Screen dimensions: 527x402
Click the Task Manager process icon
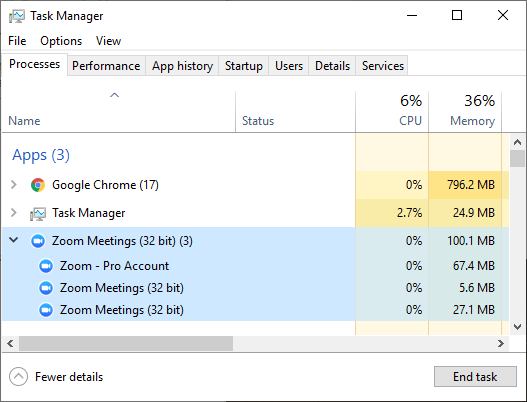[x=38, y=213]
